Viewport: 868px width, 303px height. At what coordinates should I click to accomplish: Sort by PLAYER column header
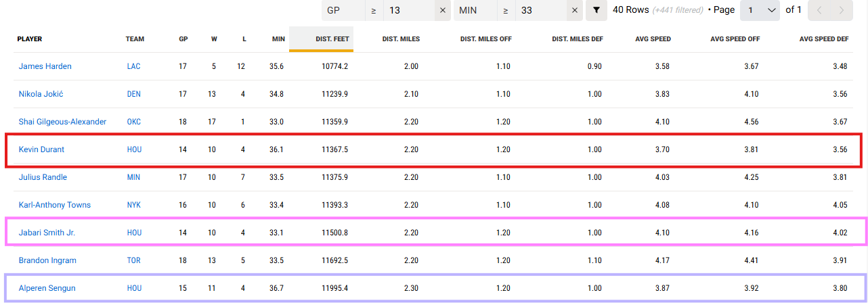[x=30, y=39]
